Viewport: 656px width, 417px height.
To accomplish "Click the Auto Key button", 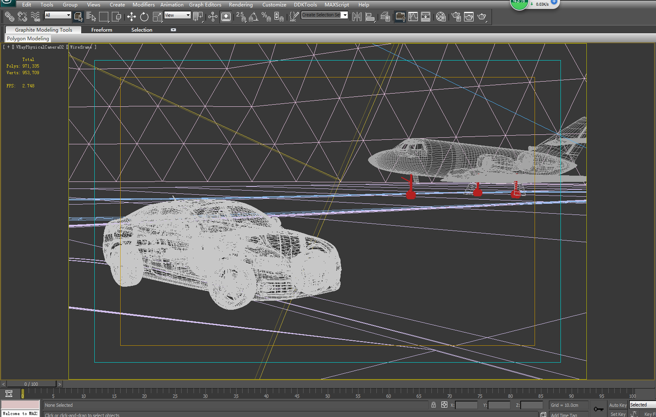I will click(618, 405).
